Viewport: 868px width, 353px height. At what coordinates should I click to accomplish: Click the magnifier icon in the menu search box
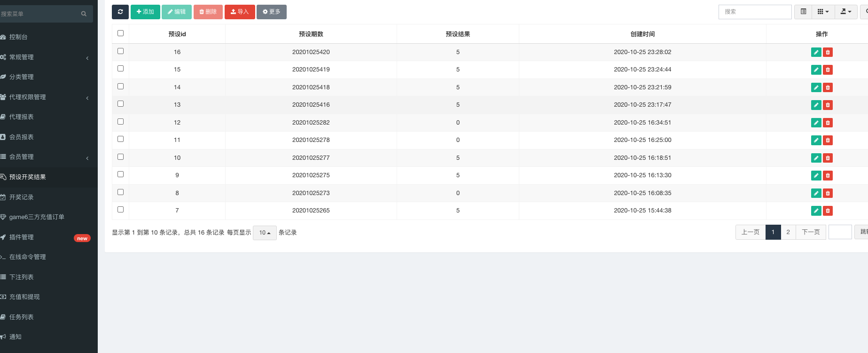click(84, 14)
